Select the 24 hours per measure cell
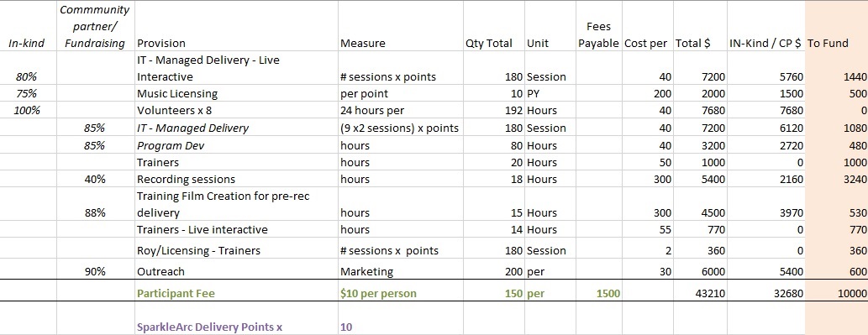This screenshot has height=335, width=868. click(x=400, y=110)
